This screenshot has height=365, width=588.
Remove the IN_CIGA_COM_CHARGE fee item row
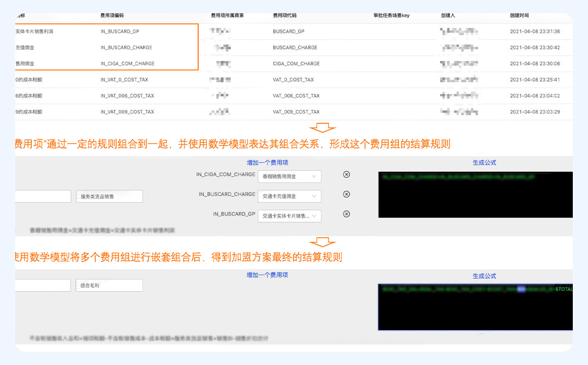point(346,174)
